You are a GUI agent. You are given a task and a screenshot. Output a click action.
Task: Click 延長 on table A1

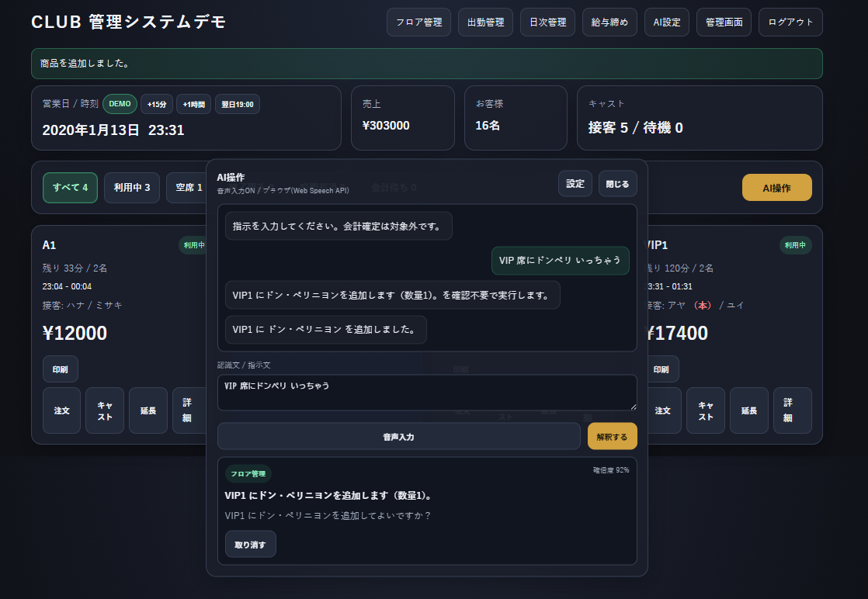(148, 410)
